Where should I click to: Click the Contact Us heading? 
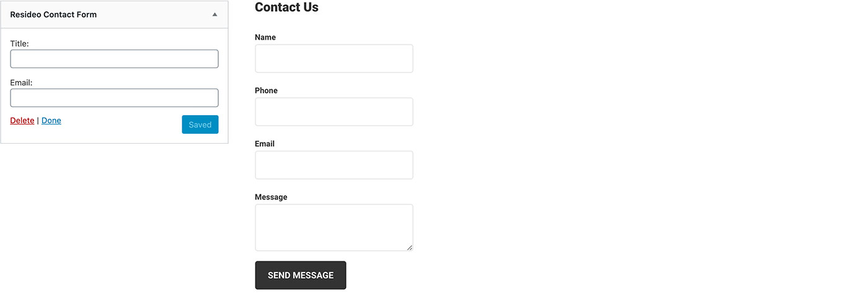click(x=286, y=7)
